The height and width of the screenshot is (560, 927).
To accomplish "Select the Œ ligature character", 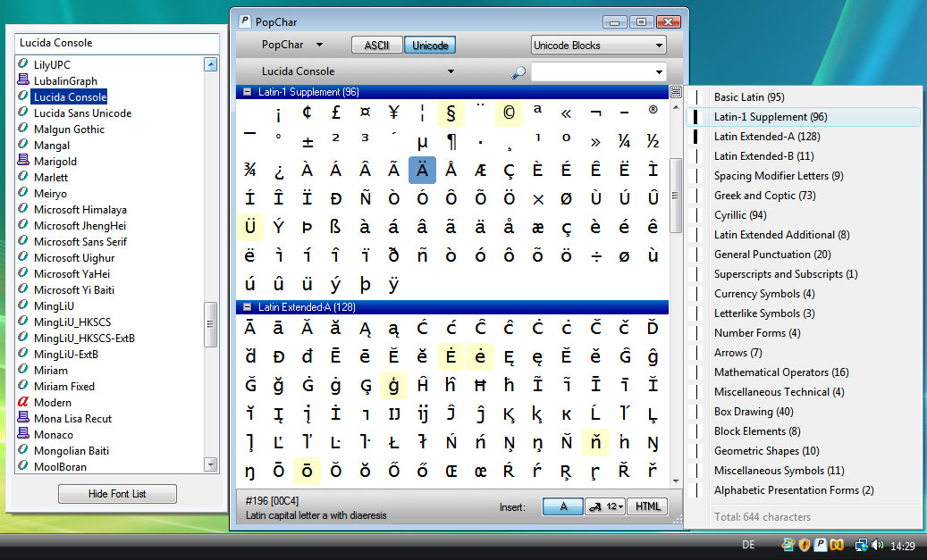I will coord(451,471).
